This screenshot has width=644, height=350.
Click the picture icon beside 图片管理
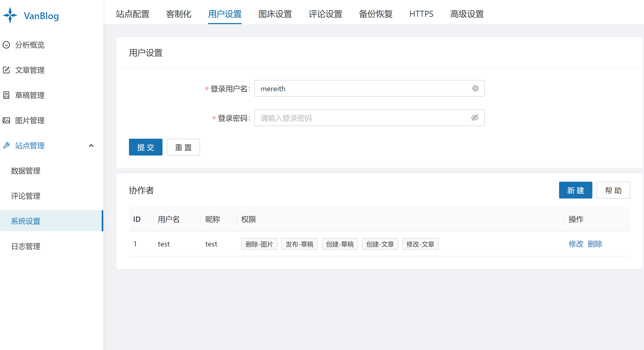click(6, 120)
